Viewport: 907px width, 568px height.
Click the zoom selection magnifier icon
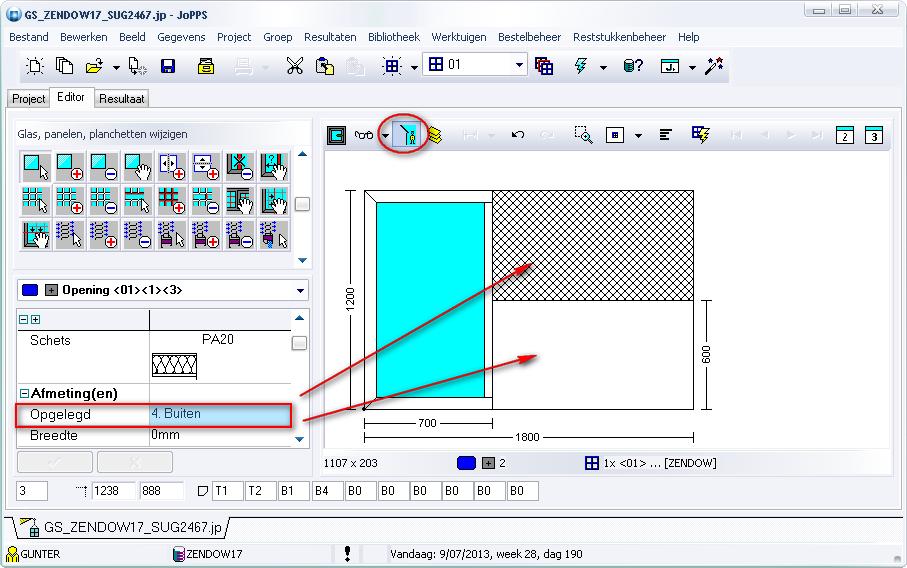(583, 135)
